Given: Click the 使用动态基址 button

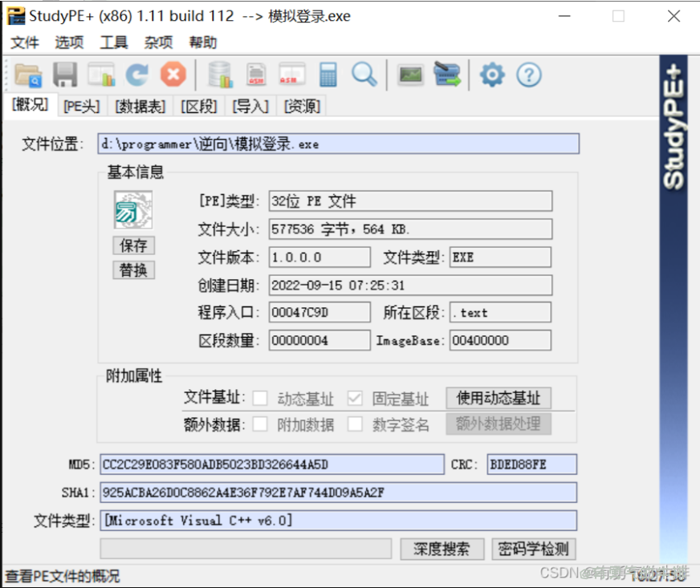Looking at the screenshot, I should click(499, 398).
